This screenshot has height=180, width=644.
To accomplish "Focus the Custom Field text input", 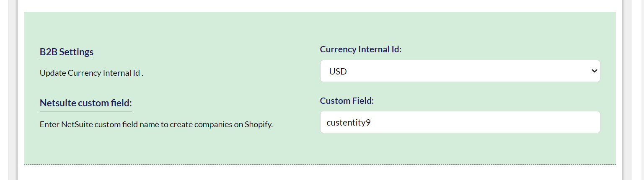I will click(x=460, y=122).
